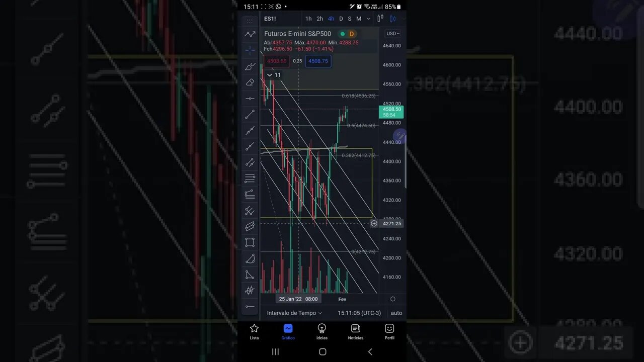
Task: Click the 0.5(4474.50) Fibonacci label
Action: (361, 125)
